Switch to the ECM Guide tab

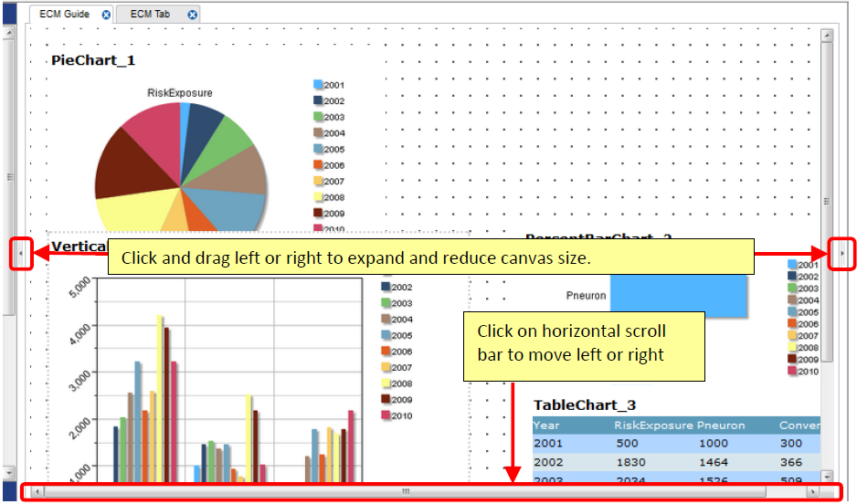pos(65,15)
